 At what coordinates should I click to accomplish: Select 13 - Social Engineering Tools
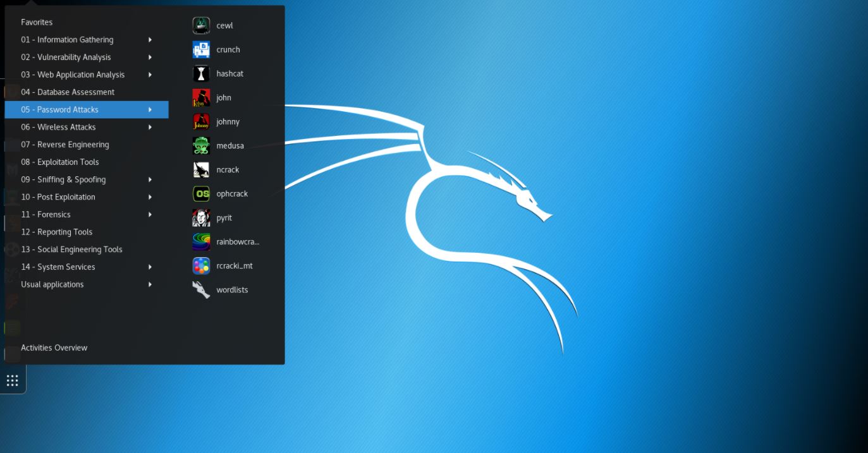[x=87, y=250]
